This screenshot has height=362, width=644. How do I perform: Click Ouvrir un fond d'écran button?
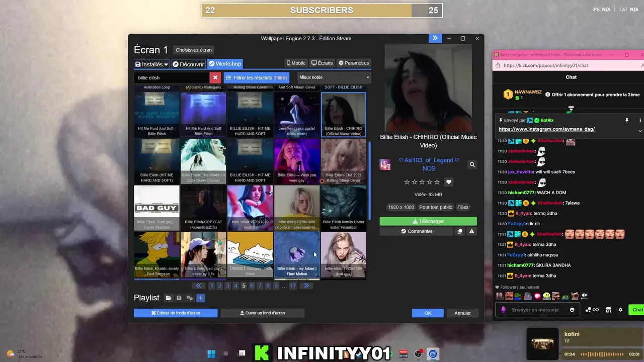(x=263, y=313)
